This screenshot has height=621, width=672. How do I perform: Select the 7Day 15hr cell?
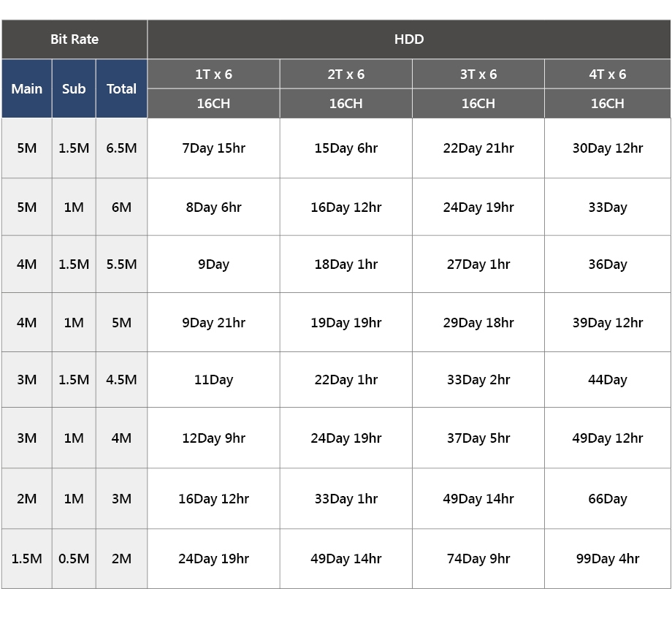point(213,148)
